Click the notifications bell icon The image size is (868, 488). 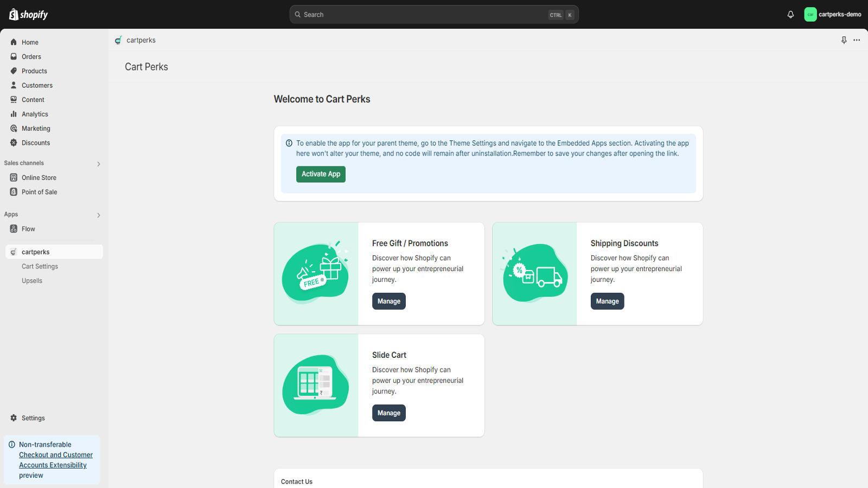point(790,15)
